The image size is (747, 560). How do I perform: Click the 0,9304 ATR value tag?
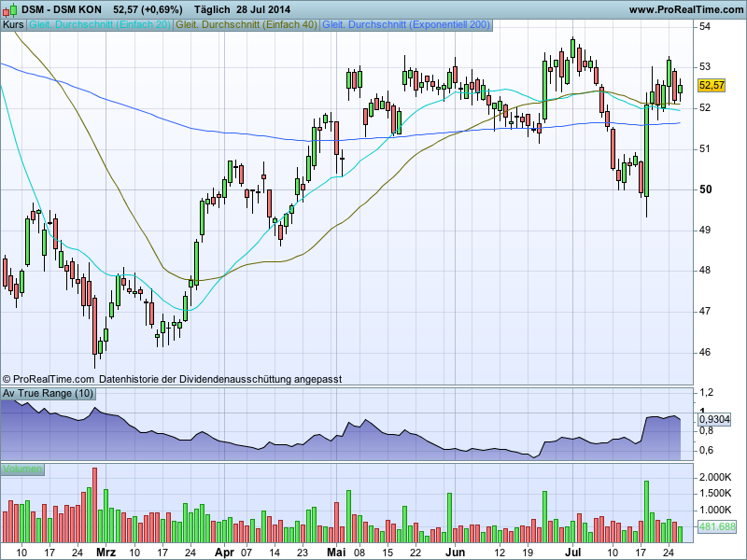(x=714, y=419)
